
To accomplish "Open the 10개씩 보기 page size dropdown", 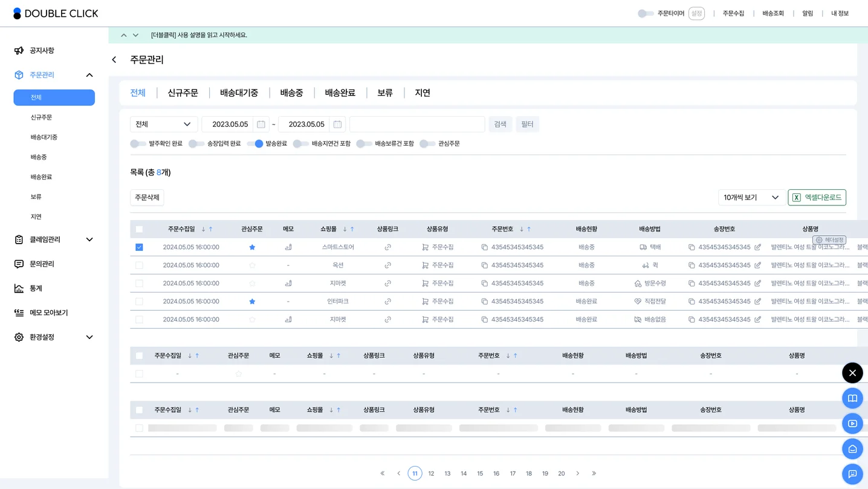I will point(751,198).
